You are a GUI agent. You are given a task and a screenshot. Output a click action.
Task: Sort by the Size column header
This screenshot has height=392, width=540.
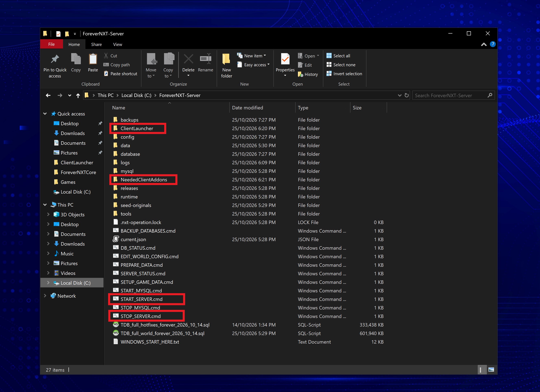(368, 108)
